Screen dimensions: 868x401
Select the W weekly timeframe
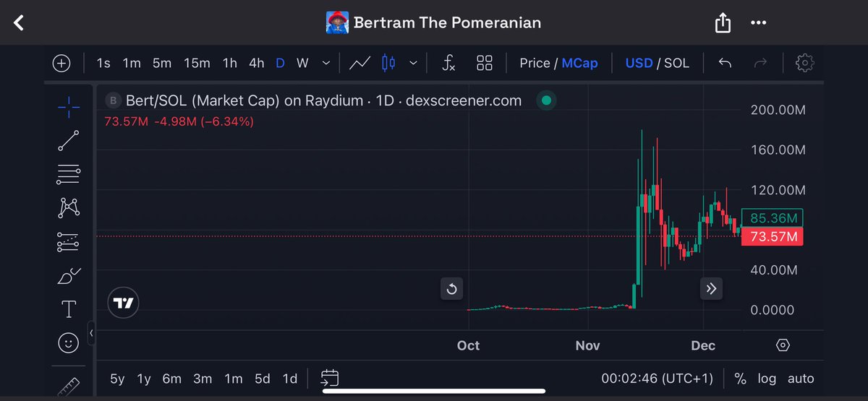click(302, 63)
